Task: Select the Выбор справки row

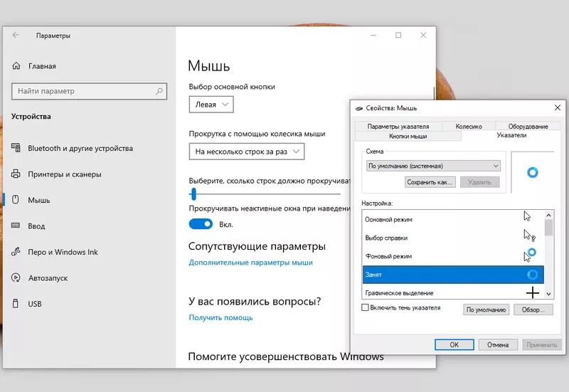Action: (x=453, y=238)
